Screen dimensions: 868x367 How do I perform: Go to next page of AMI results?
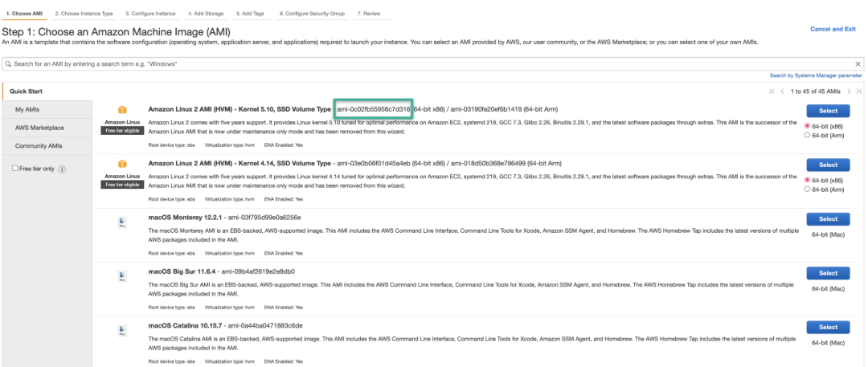point(849,92)
